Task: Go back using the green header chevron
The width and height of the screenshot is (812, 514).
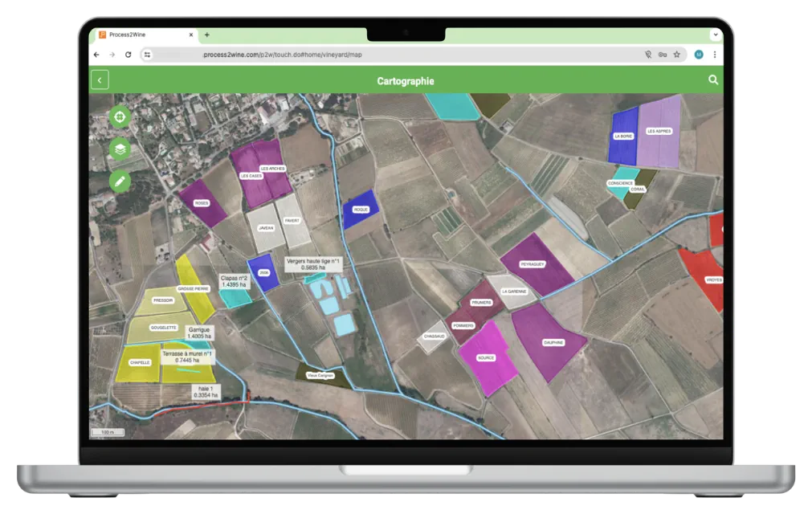Action: tap(100, 80)
